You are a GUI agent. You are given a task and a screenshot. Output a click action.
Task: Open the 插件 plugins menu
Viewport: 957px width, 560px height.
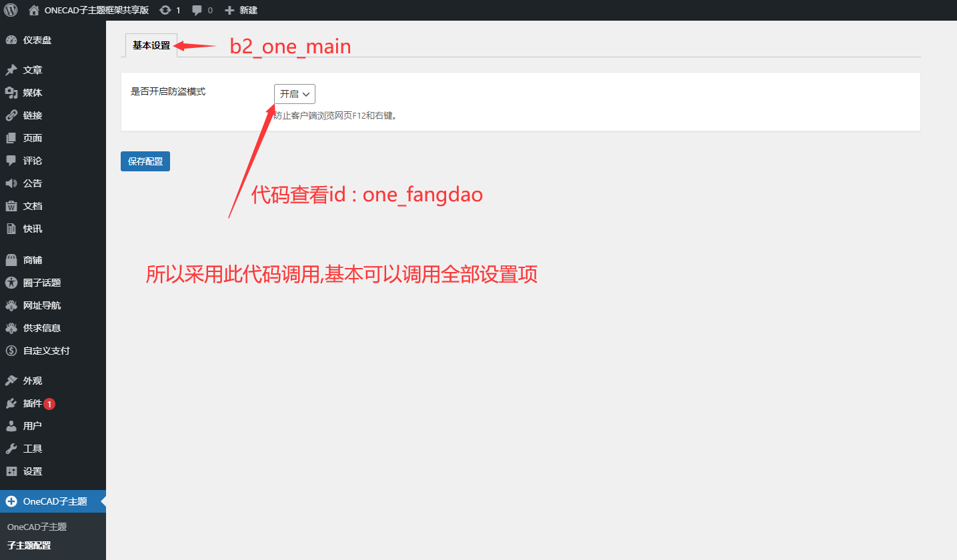pos(53,403)
